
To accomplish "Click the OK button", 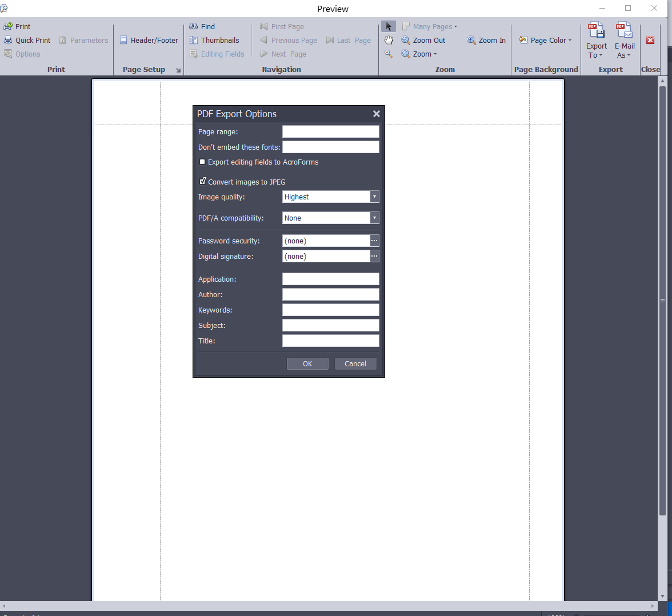I will click(307, 364).
